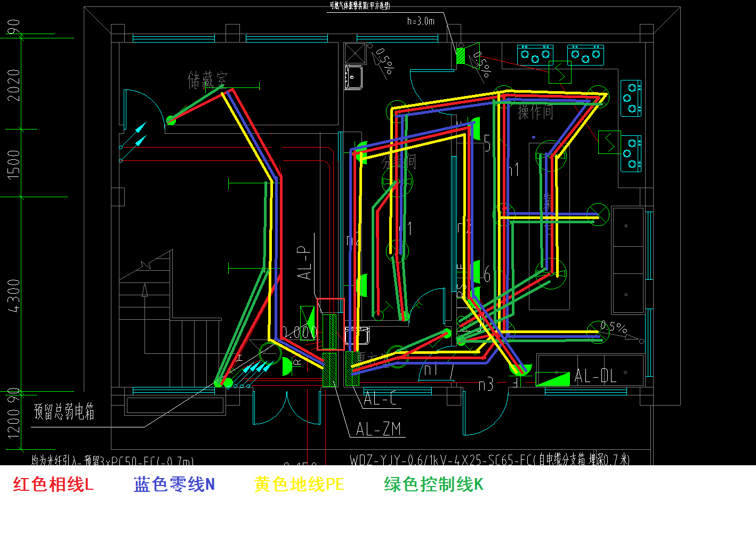Click the 2020 dimension value
Viewport: 756px width, 534px height.
[x=14, y=85]
